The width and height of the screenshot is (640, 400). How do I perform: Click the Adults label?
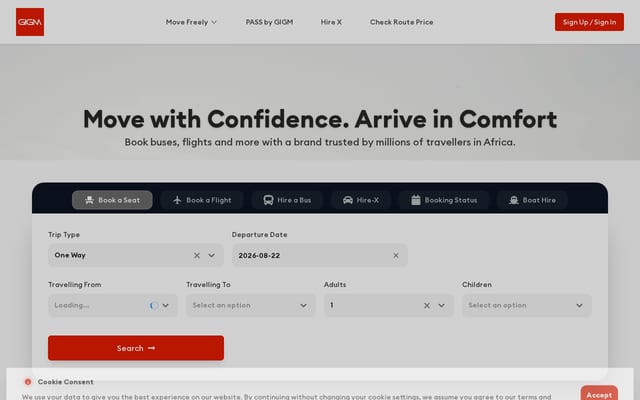[335, 284]
